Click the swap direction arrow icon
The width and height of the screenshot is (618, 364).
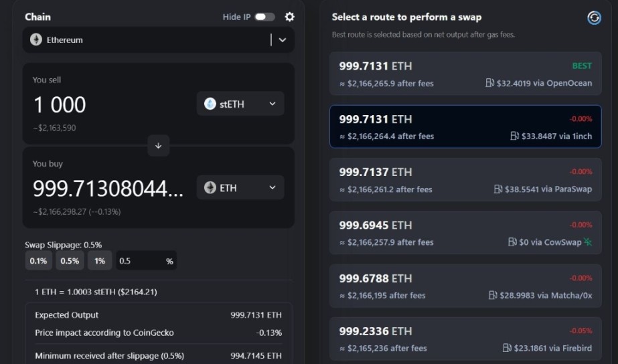coord(159,145)
